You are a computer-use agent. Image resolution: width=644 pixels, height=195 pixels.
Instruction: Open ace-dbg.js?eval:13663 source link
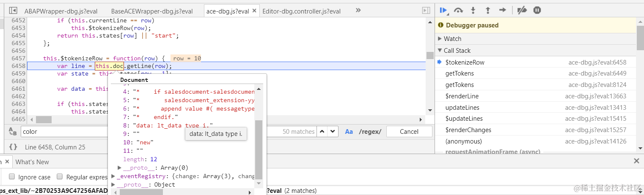click(595, 96)
